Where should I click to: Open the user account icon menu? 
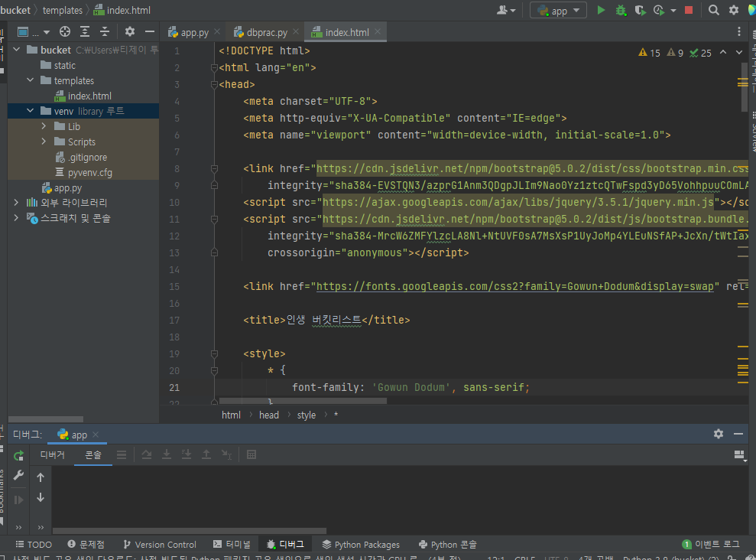coord(506,10)
